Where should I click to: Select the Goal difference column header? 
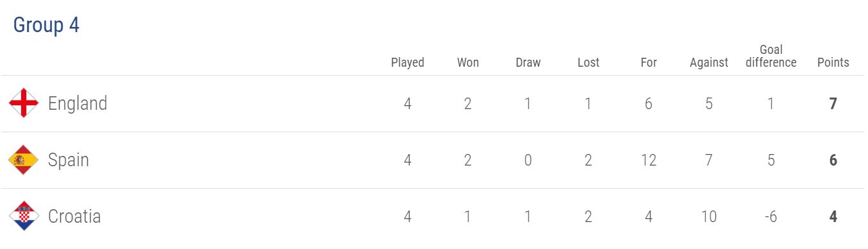[x=771, y=56]
